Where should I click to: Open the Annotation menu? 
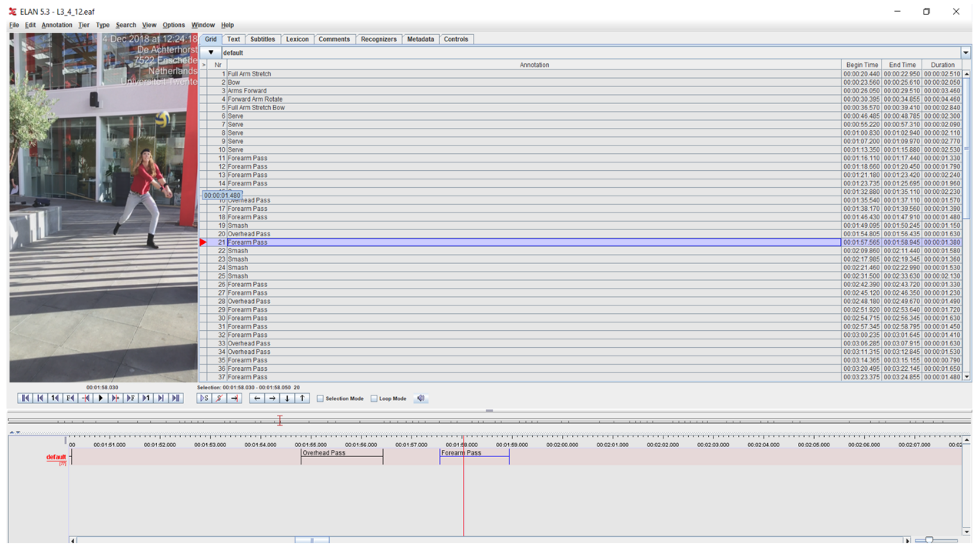(x=57, y=25)
